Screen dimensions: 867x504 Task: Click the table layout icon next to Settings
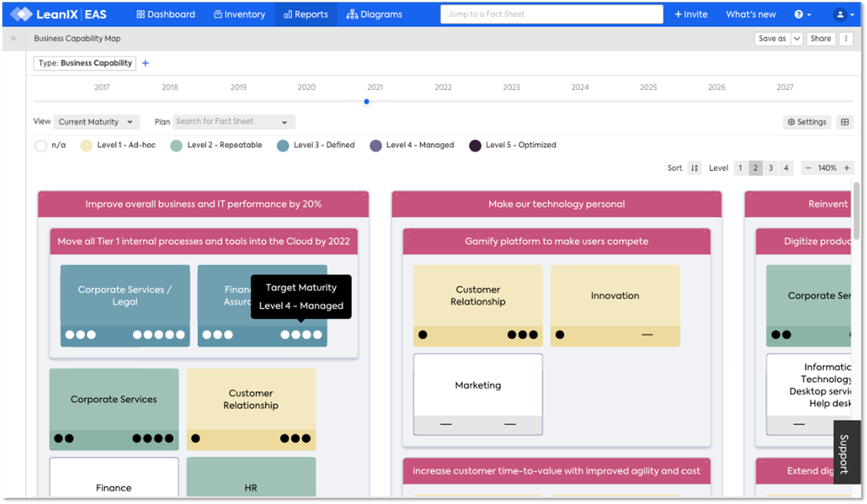tap(845, 122)
